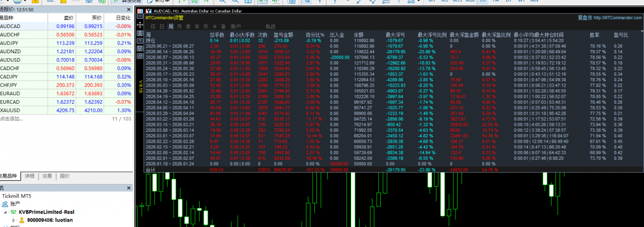Viewport: 644px width, 227px height.
Task: Select the 账户 node in Navigator
Action: 15,203
